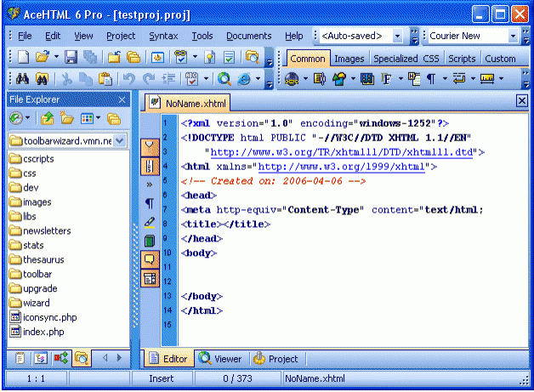Select the index.php file
The width and height of the screenshot is (534, 392).
tap(37, 332)
